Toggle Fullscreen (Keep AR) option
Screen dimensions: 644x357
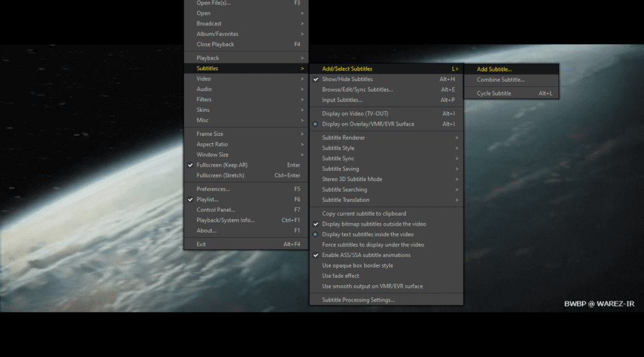pos(221,165)
